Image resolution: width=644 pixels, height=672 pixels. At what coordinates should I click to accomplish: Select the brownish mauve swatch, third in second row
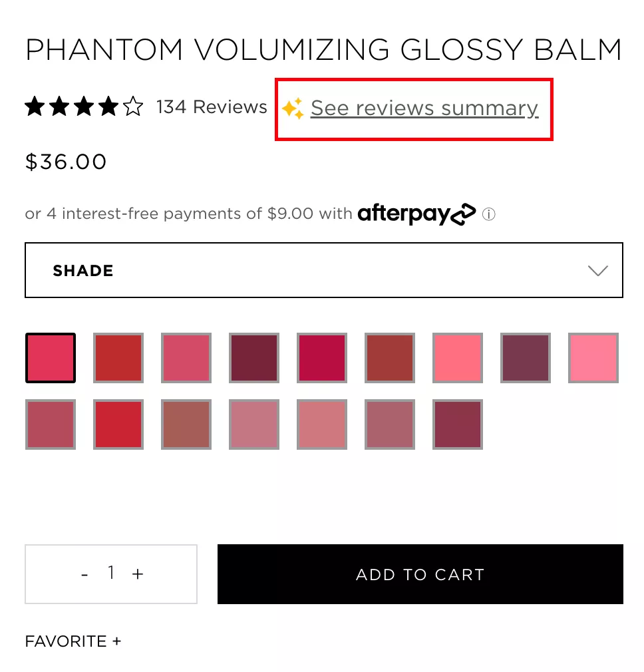click(x=186, y=424)
